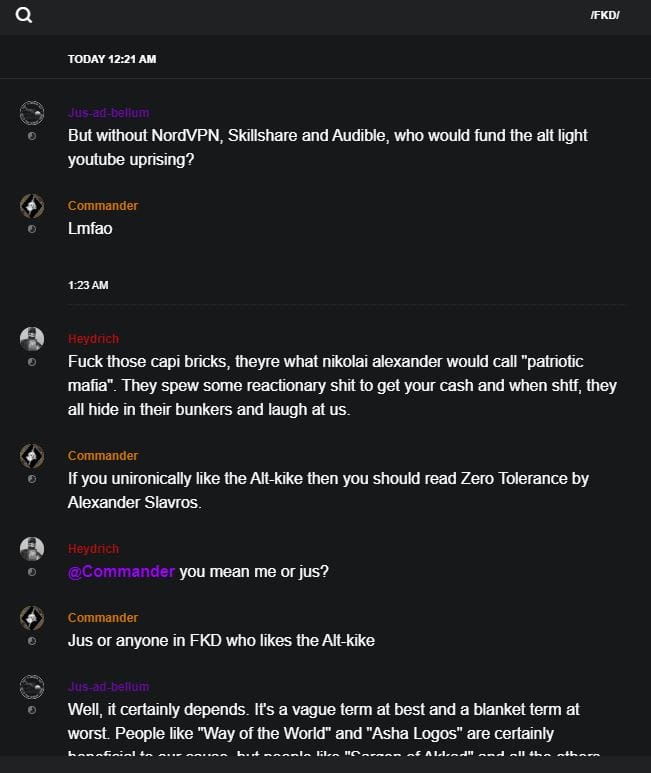Click Commander's avatar next to "Lmfao"
Viewport: 651px width, 773px height.
click(32, 206)
